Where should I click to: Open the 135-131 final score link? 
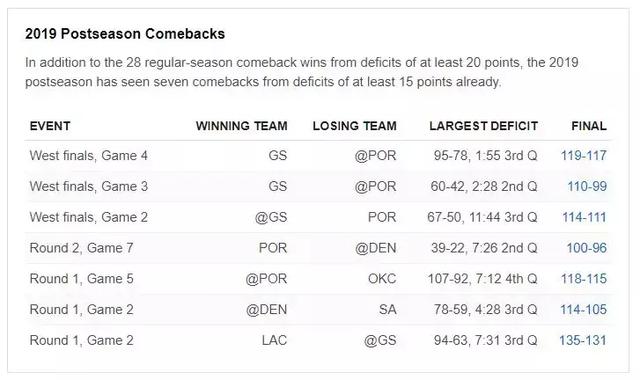click(583, 340)
